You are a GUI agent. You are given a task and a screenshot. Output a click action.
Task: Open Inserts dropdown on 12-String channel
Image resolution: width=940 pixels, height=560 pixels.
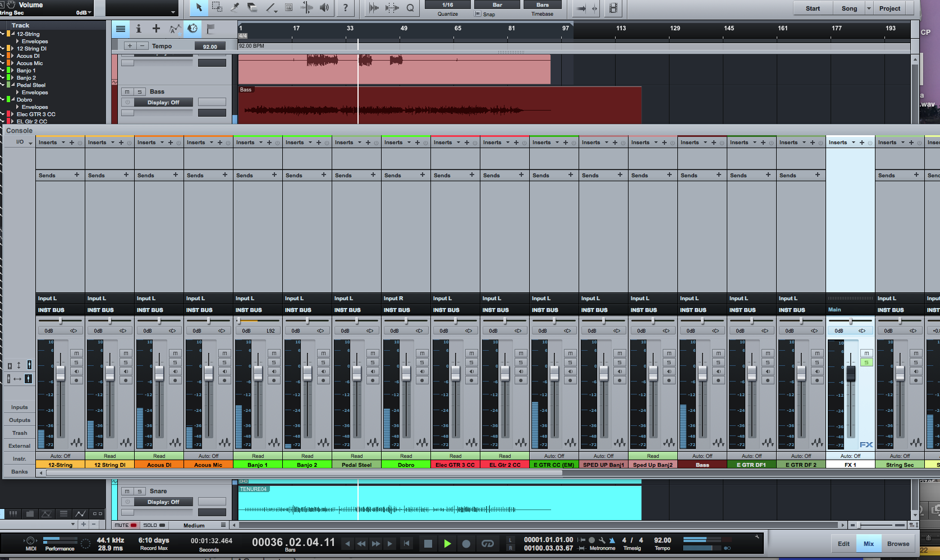63,143
